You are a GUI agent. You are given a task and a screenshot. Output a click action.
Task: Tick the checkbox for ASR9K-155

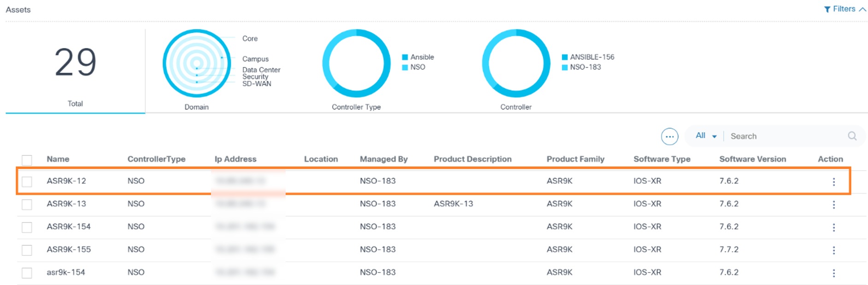point(27,250)
